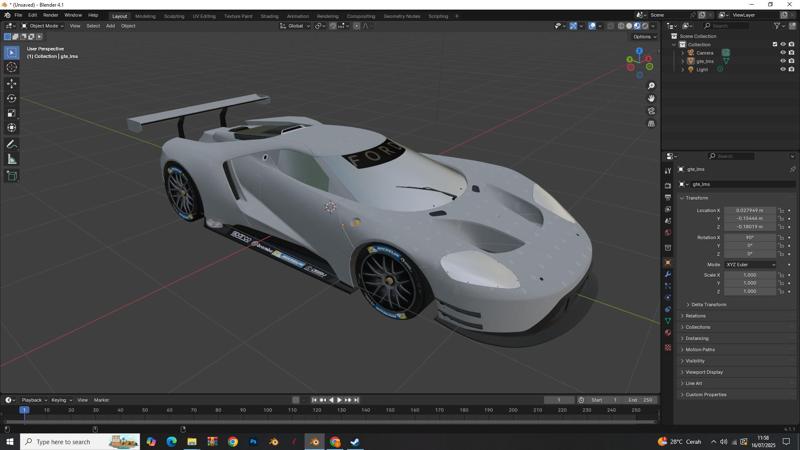Expand the Camera tree item
The width and height of the screenshot is (800, 450).
[683, 53]
